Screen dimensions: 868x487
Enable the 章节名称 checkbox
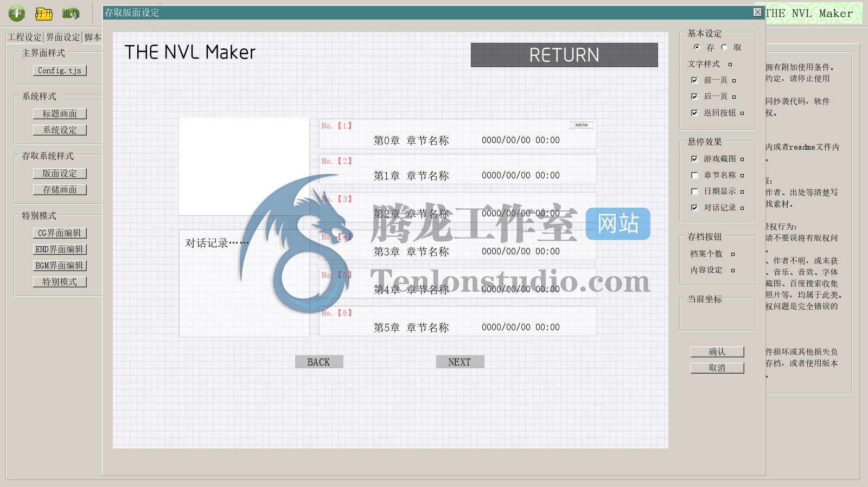click(694, 175)
